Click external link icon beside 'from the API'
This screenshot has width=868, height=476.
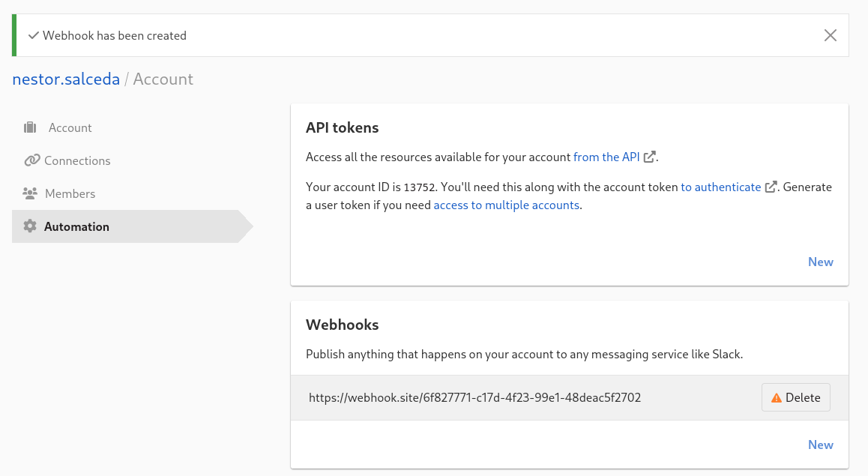(650, 157)
